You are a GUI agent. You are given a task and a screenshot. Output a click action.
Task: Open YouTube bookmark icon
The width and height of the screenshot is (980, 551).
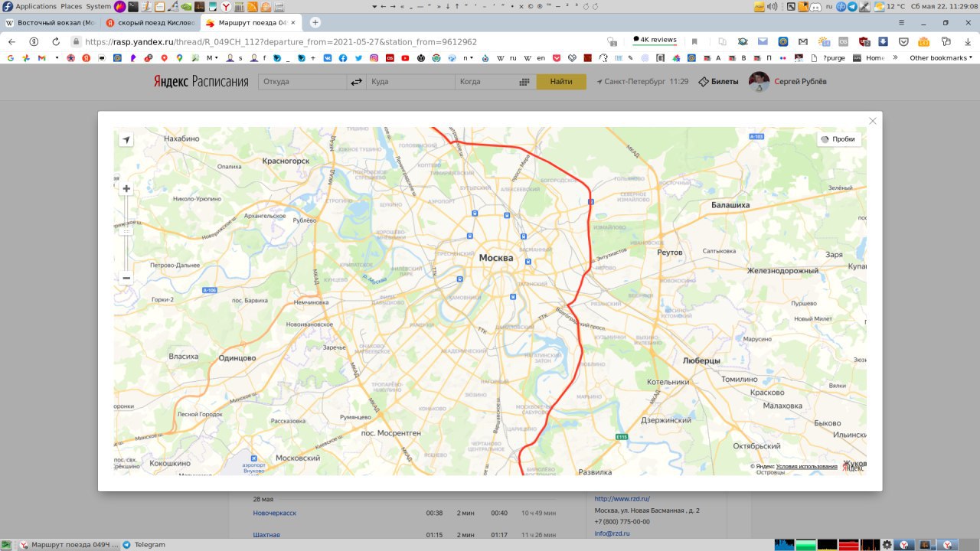[405, 58]
